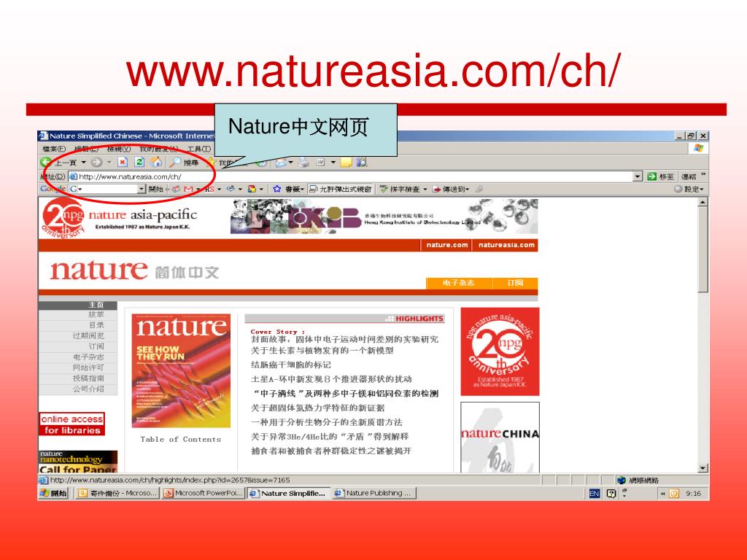
Task: Click Gmail icon in Google toolbar
Action: click(189, 189)
